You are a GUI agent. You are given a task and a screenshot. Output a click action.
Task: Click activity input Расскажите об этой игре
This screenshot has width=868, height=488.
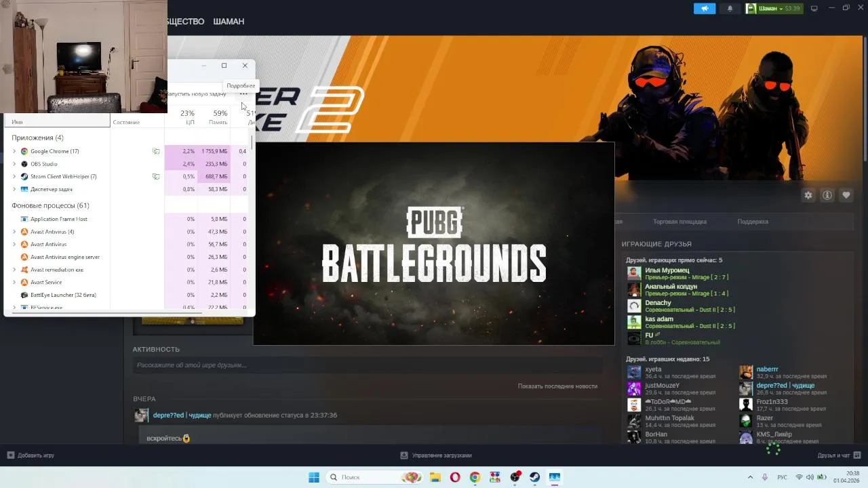pos(368,365)
